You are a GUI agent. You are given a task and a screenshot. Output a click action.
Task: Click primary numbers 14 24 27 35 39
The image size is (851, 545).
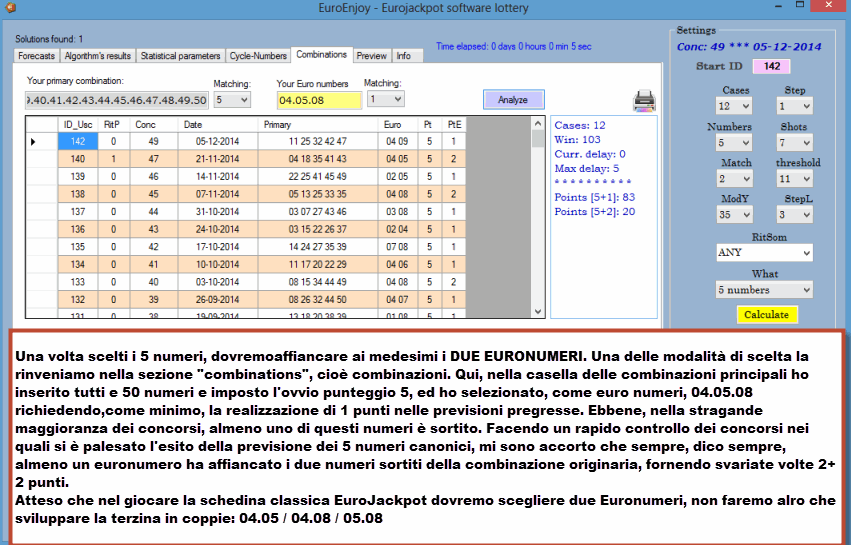coord(317,247)
